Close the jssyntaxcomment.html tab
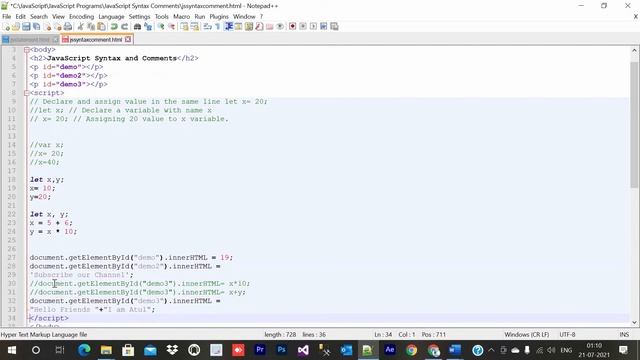Image resolution: width=640 pixels, height=360 pixels. click(x=128, y=39)
